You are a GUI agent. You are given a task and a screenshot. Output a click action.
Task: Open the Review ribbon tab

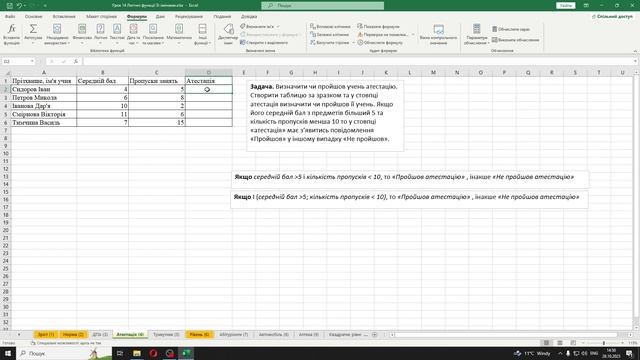coord(189,17)
